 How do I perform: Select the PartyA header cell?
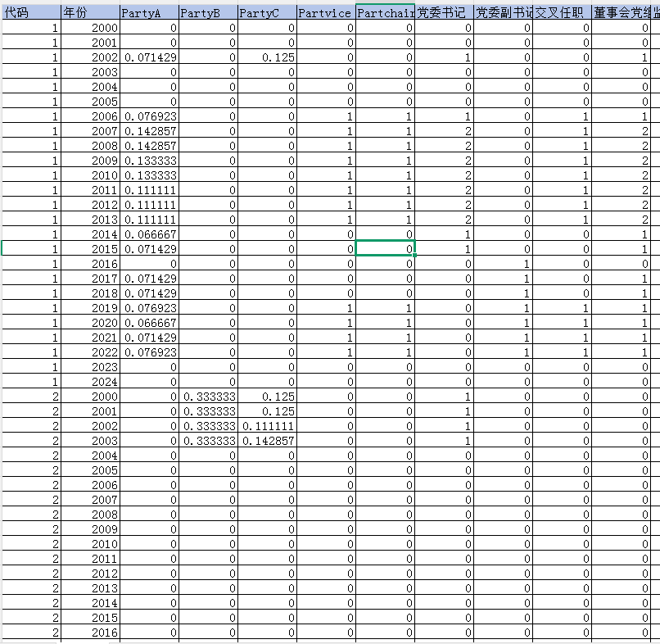(x=149, y=12)
